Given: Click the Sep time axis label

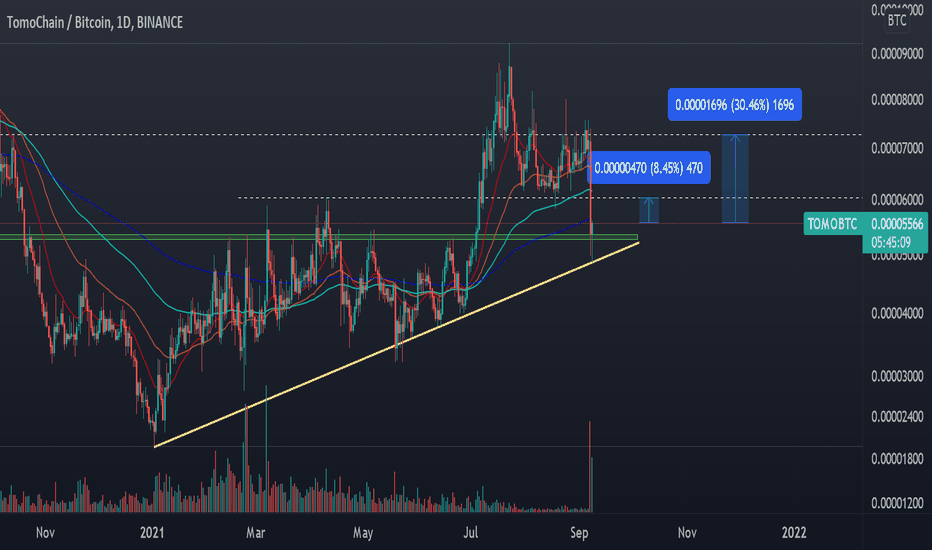Looking at the screenshot, I should point(579,532).
